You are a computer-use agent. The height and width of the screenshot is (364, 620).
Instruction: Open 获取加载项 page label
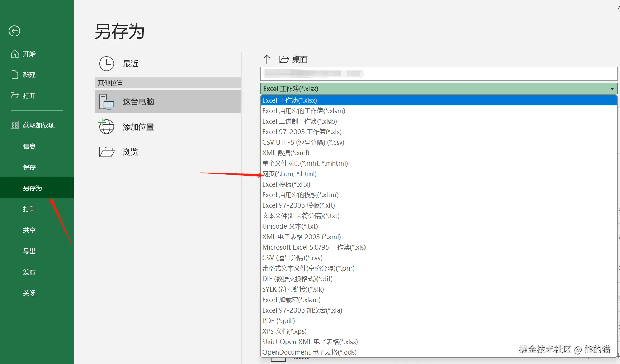click(x=39, y=125)
